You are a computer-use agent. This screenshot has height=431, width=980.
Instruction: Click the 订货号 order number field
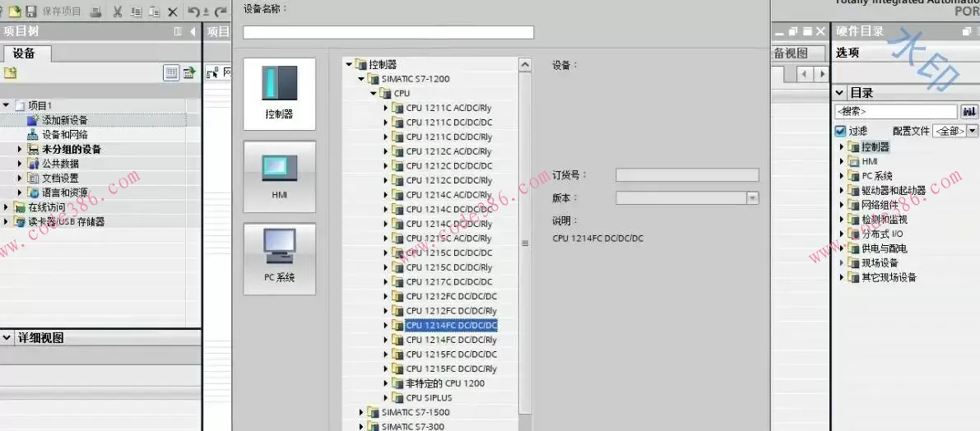[688, 175]
